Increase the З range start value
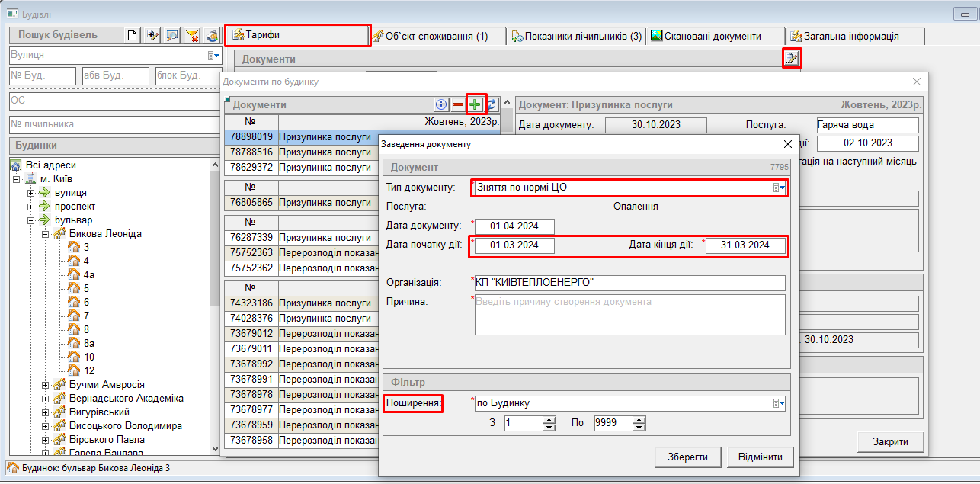This screenshot has height=484, width=980. [x=549, y=419]
